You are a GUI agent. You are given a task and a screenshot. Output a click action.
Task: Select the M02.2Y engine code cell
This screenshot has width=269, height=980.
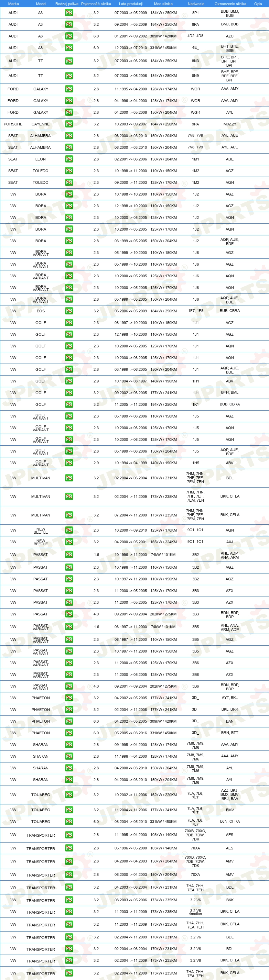point(230,124)
